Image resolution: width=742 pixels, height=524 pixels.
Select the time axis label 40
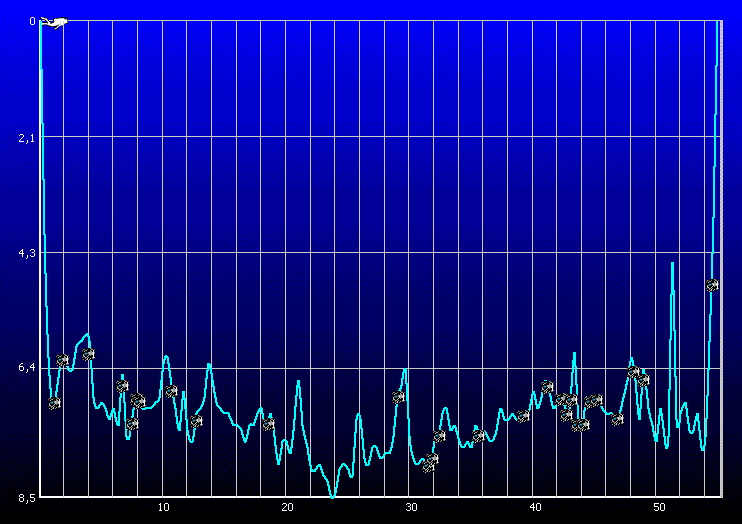pos(535,507)
